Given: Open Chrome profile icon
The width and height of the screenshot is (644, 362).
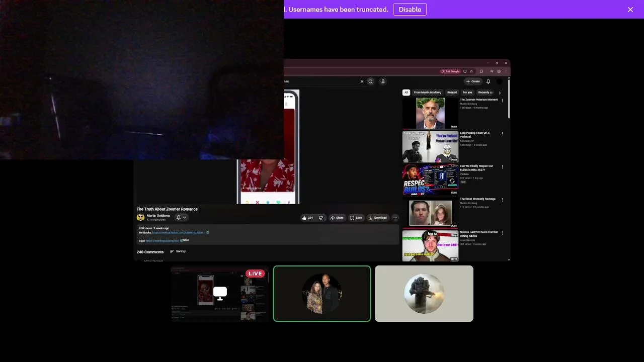Looking at the screenshot, I should pos(499,71).
